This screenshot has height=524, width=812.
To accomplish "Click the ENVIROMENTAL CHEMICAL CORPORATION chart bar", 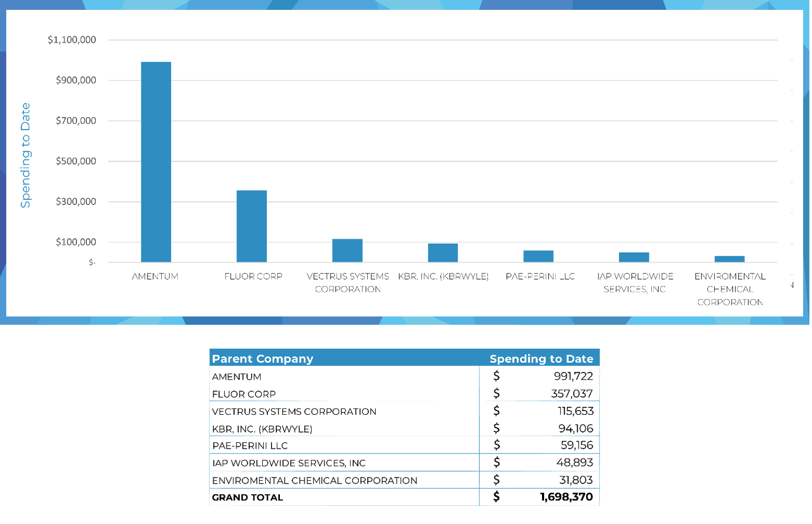I will (x=729, y=259).
